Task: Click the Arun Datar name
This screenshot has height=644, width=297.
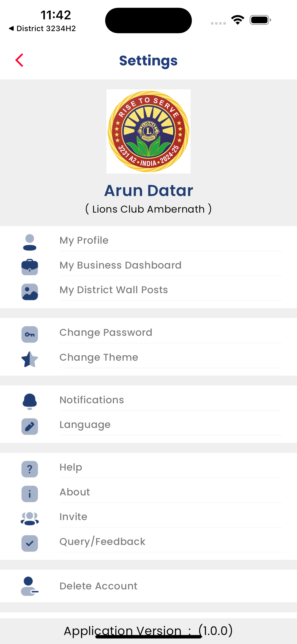Action: [148, 190]
